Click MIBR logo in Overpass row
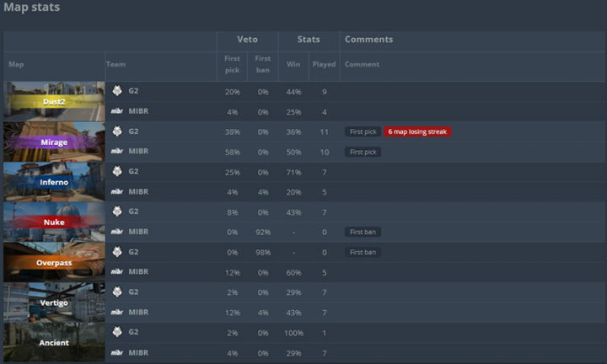The height and width of the screenshot is (364, 607). click(117, 271)
